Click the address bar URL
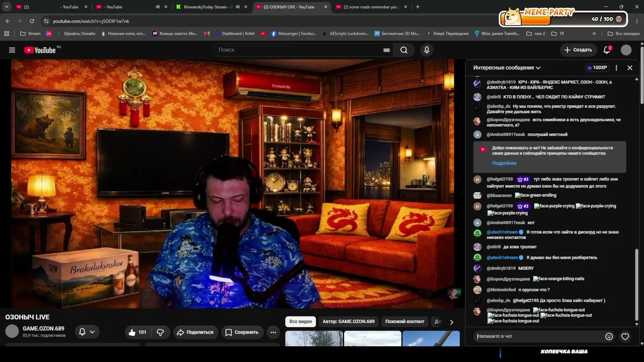Screen dimensions: 644x362 tap(91, 21)
